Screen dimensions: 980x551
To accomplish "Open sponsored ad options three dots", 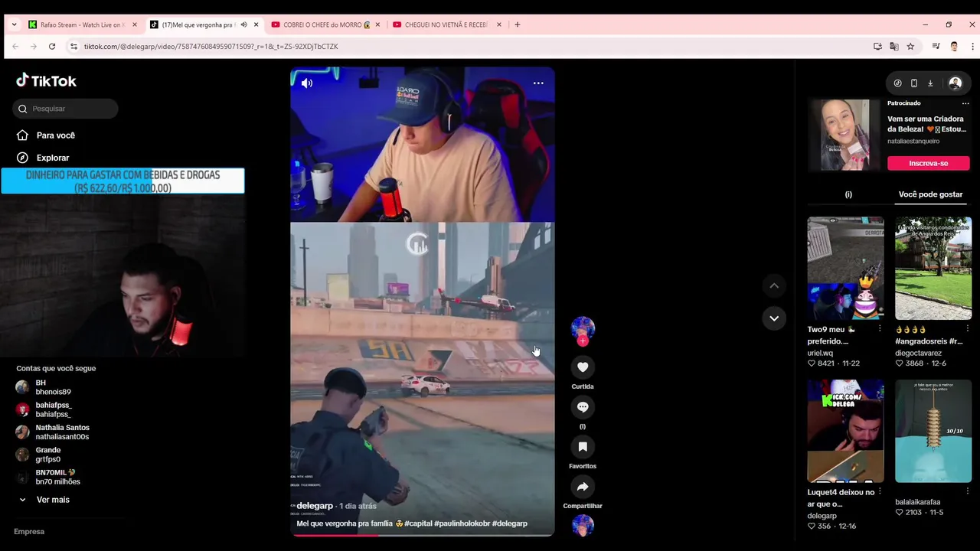I will pyautogui.click(x=965, y=103).
